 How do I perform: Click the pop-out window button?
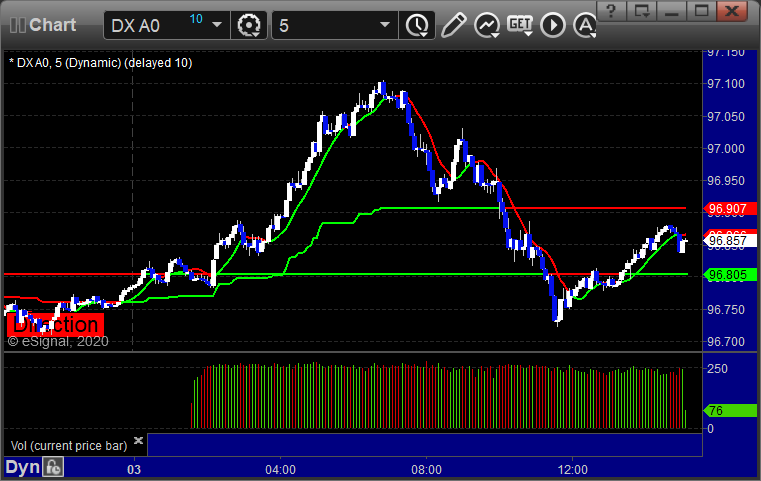pos(641,11)
